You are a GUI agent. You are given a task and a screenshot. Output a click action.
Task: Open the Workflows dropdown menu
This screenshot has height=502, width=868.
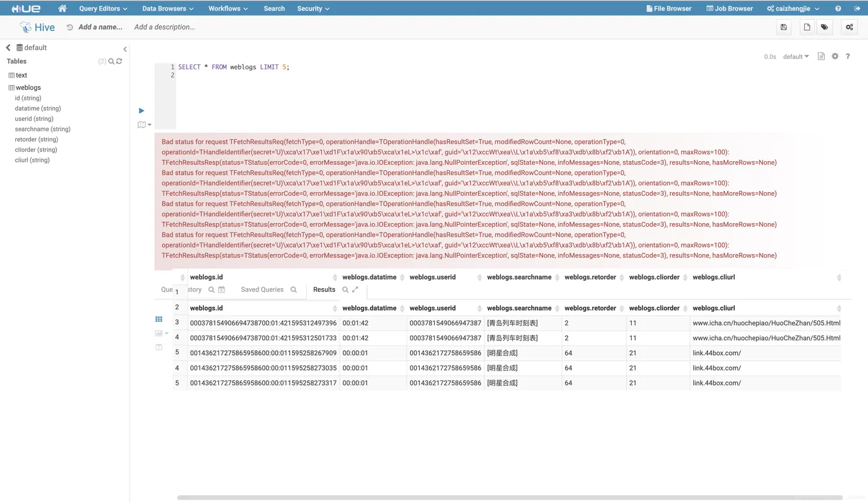pos(228,9)
